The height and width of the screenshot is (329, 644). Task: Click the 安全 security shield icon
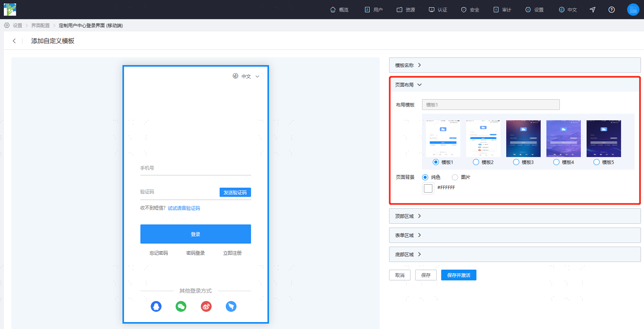[x=464, y=9]
